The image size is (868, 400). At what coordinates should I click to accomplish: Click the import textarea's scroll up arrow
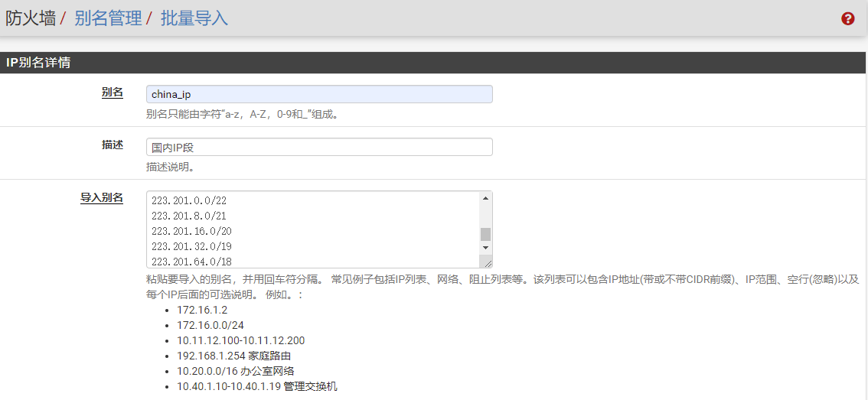[x=485, y=198]
